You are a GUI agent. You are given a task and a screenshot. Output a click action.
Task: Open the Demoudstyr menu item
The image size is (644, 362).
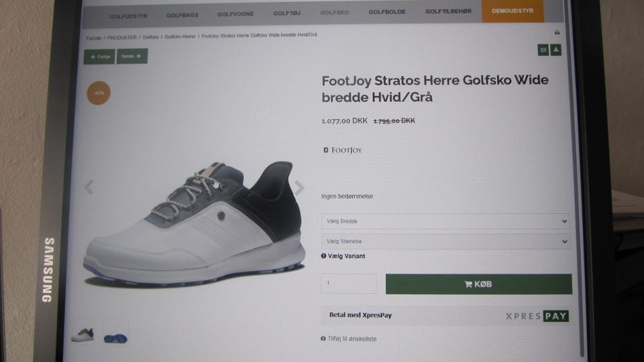[x=513, y=11]
